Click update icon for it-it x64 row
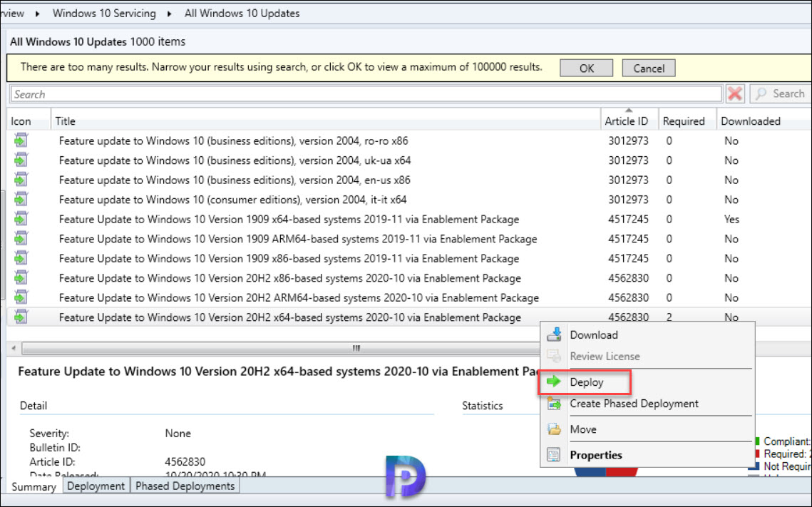Screen dimensions: 812x507 [21, 200]
